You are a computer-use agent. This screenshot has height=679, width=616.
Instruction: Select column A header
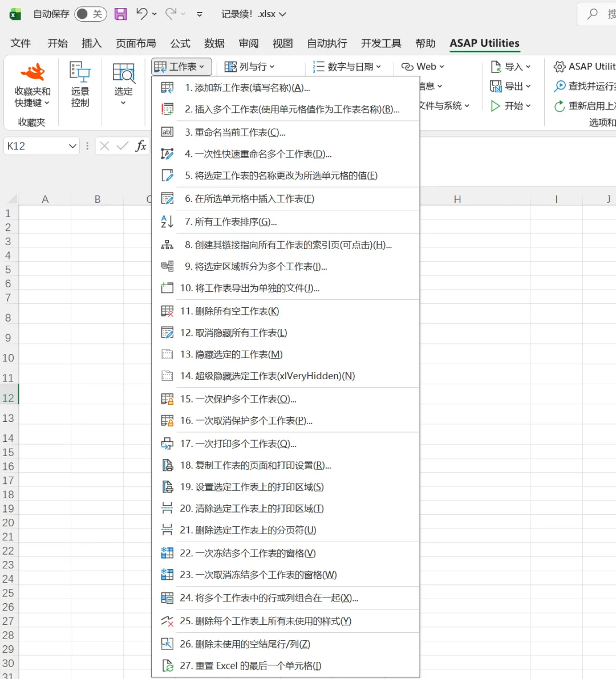click(45, 199)
